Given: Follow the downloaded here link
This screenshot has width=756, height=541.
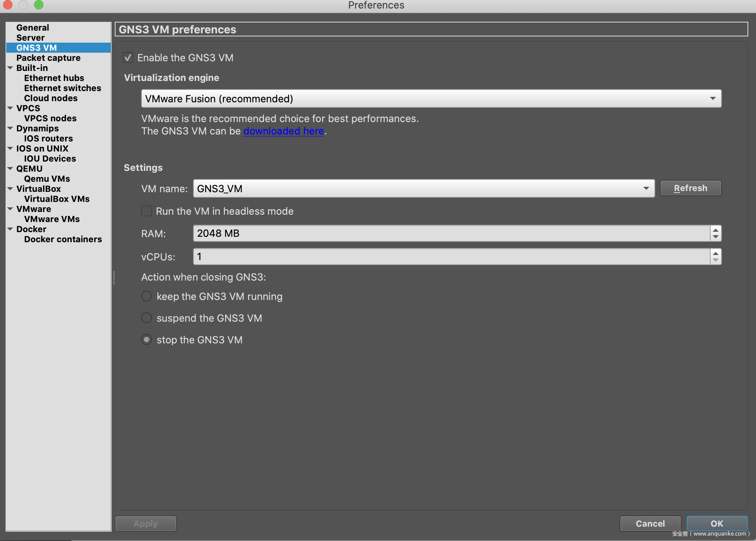Looking at the screenshot, I should 283,131.
